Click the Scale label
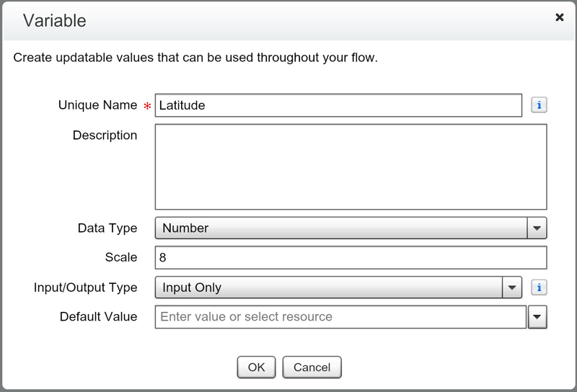577x392 pixels. tap(120, 258)
